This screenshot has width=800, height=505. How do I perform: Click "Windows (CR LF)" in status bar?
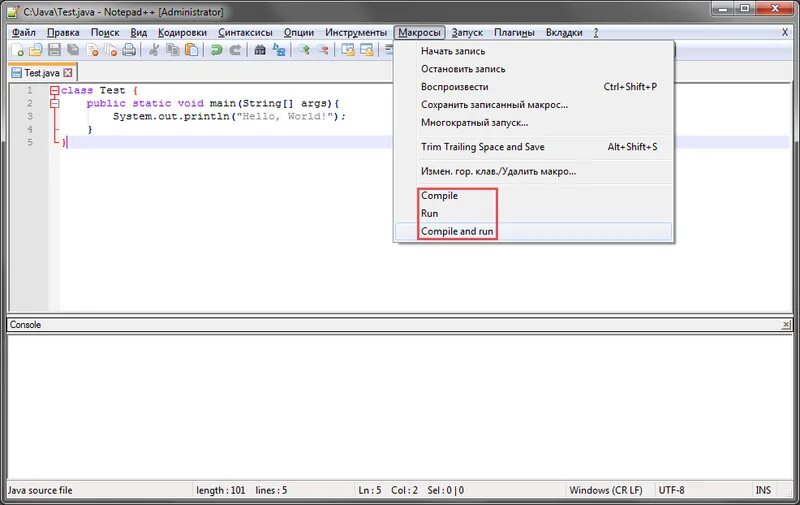(x=606, y=491)
